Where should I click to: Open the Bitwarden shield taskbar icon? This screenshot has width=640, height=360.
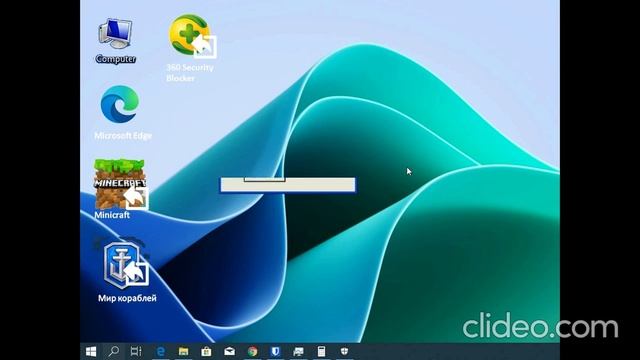(x=276, y=351)
